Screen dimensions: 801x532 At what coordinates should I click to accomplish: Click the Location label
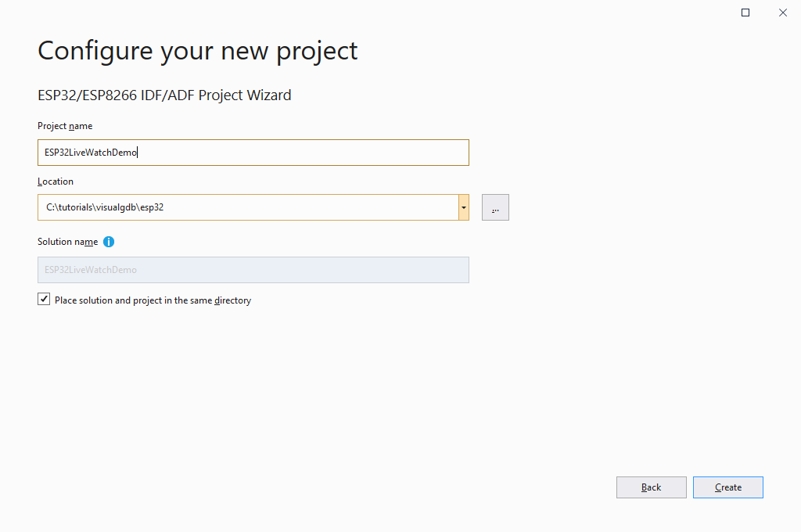pos(56,182)
